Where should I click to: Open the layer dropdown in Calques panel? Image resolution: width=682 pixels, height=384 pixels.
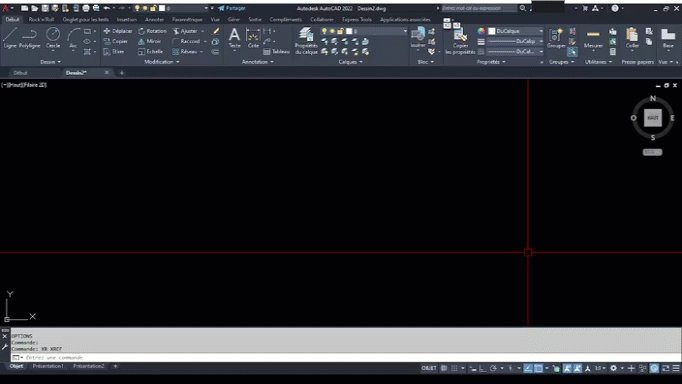pyautogui.click(x=405, y=31)
